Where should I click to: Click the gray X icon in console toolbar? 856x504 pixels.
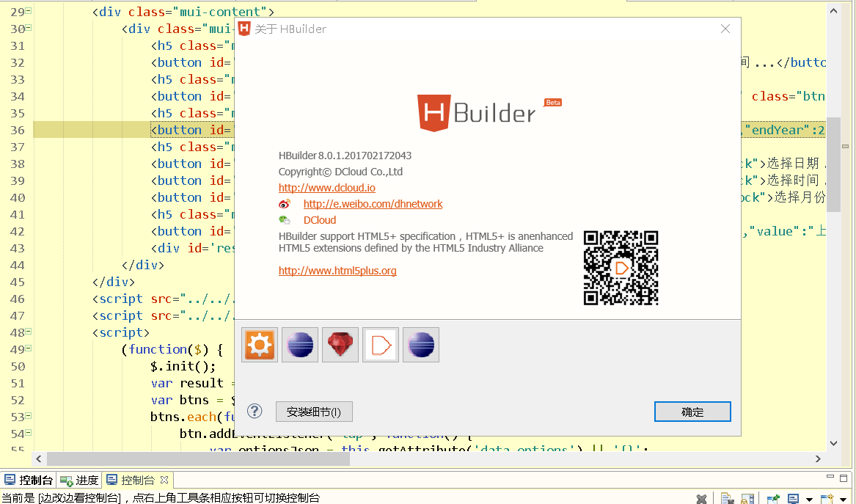701,499
